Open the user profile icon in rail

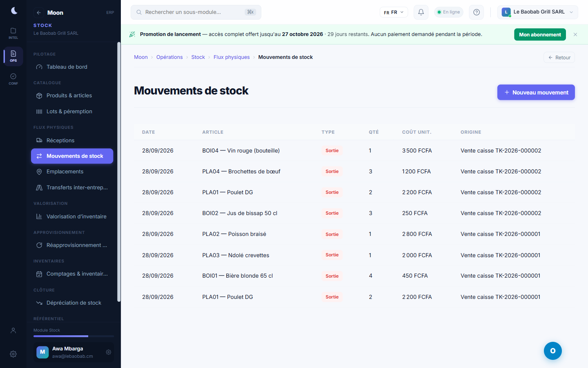pos(13,330)
